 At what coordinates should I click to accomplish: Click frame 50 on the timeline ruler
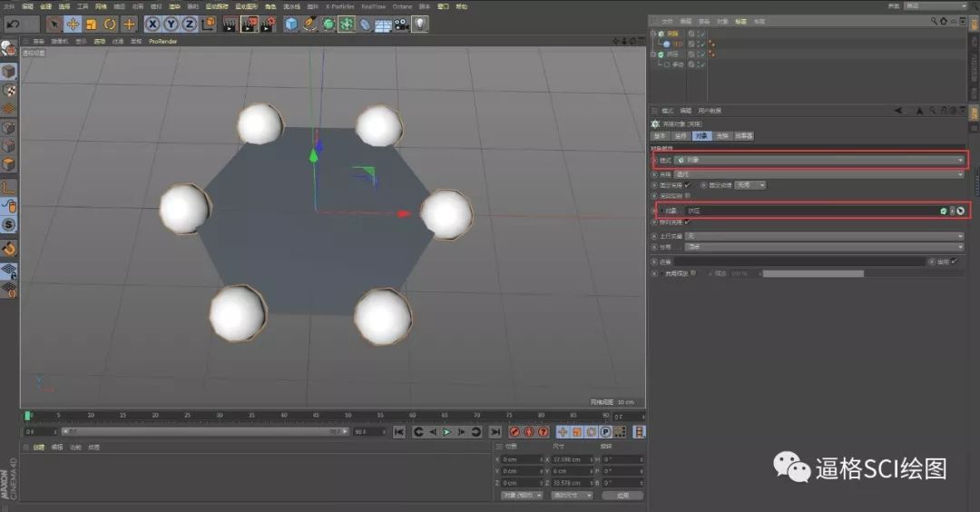point(348,415)
